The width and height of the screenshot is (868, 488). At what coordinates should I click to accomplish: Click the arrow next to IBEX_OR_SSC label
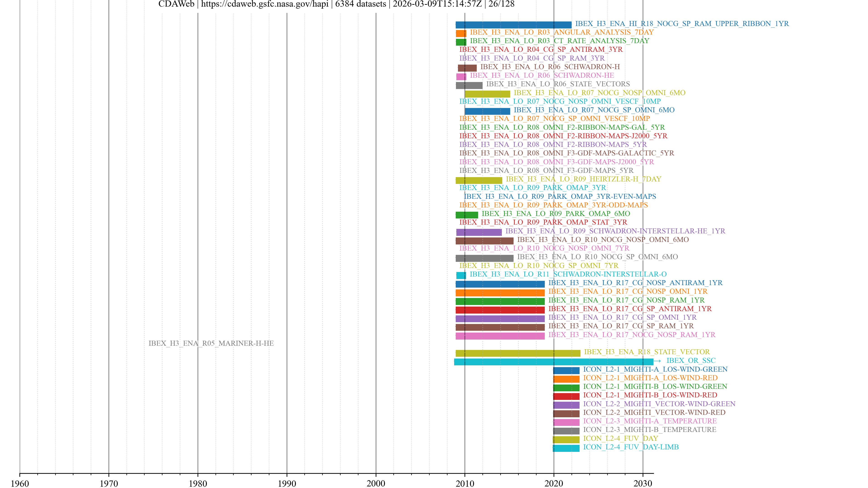[657, 361]
